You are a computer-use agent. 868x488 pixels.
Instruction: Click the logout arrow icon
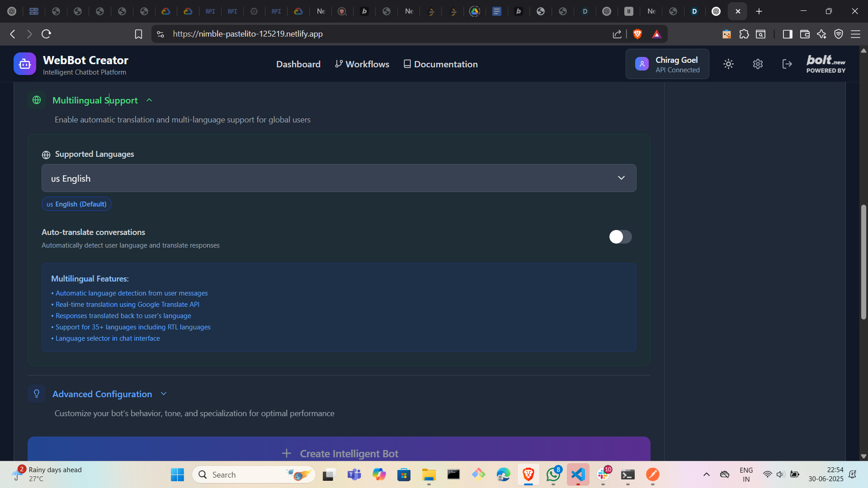787,64
